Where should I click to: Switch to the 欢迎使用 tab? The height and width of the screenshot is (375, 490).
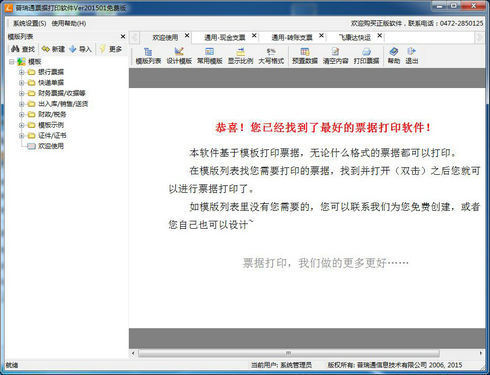[165, 37]
